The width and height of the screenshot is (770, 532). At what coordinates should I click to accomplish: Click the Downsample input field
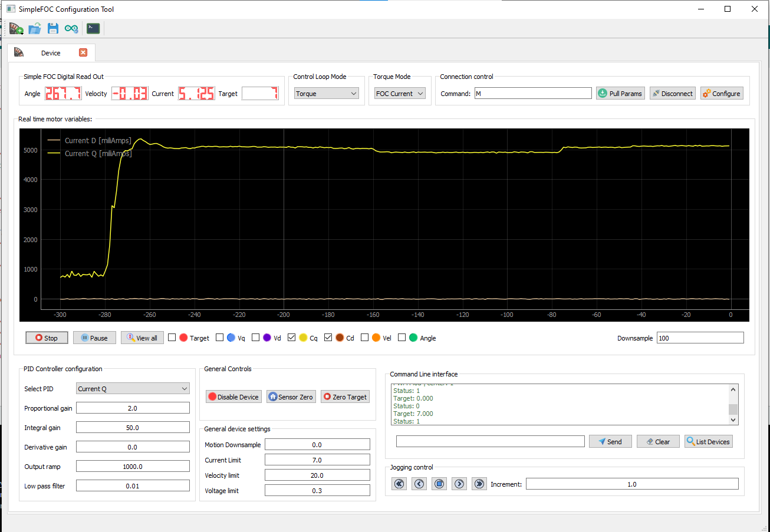[700, 338]
